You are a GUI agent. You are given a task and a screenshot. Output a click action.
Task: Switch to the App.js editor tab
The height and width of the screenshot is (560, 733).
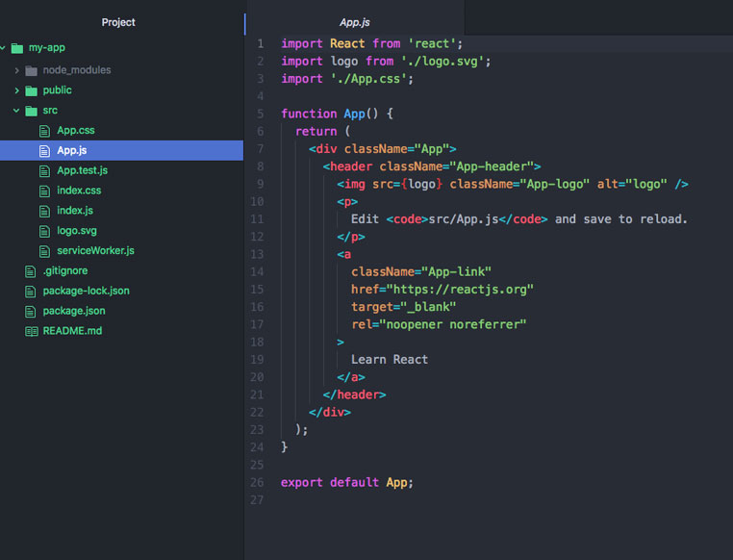tap(354, 22)
